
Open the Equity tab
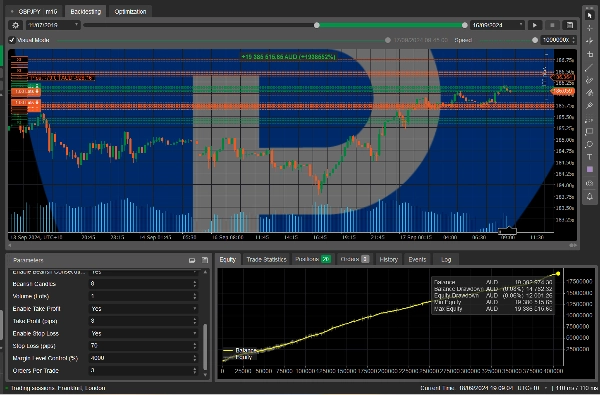click(x=228, y=260)
